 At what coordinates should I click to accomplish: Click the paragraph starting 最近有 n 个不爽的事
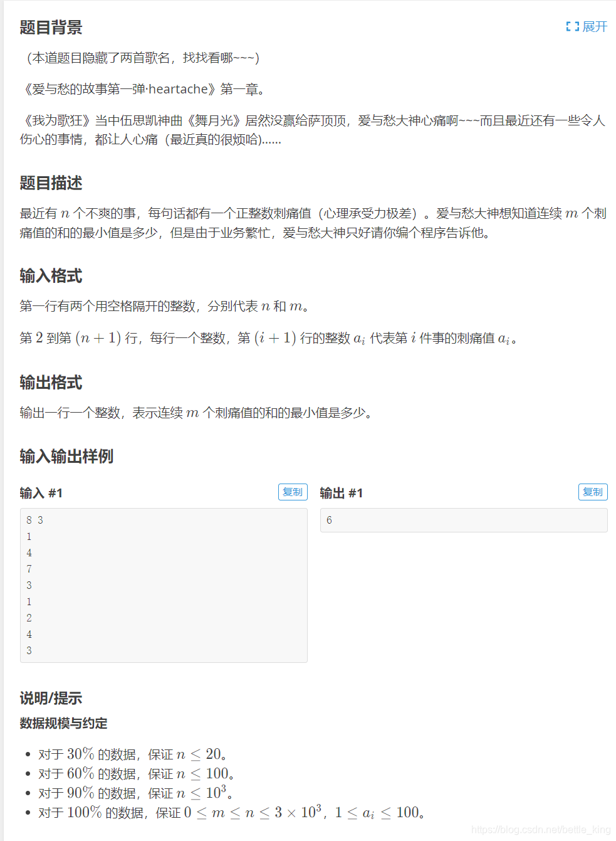[313, 223]
